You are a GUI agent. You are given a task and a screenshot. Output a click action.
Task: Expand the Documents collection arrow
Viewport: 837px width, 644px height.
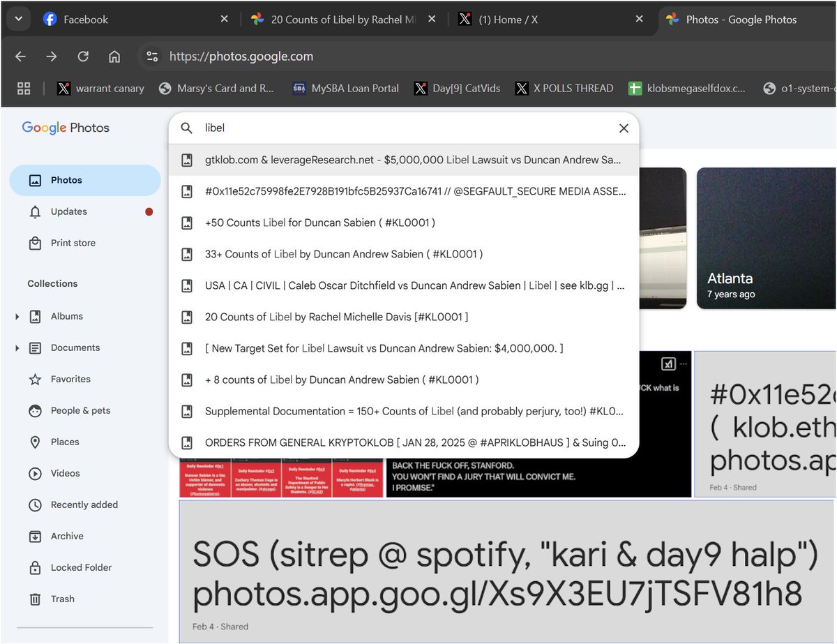17,348
